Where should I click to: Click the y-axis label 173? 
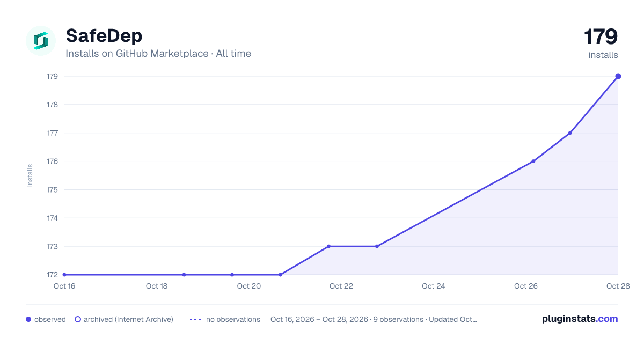click(52, 247)
